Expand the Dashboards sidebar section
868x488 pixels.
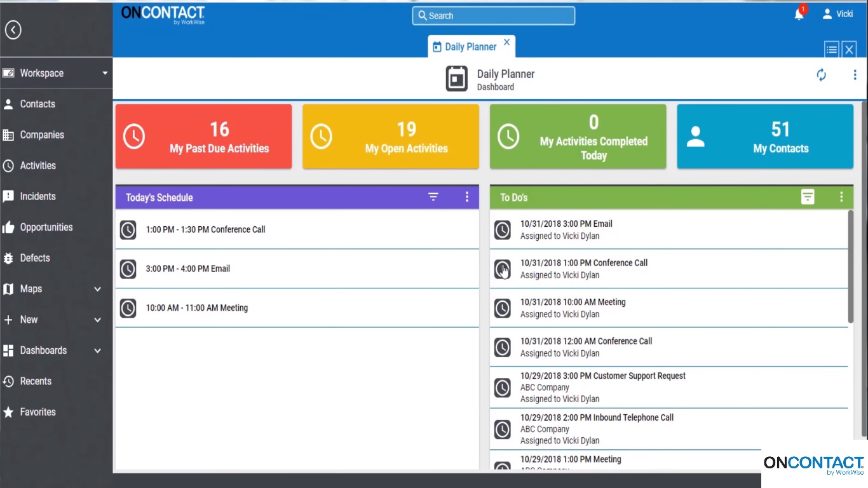97,350
